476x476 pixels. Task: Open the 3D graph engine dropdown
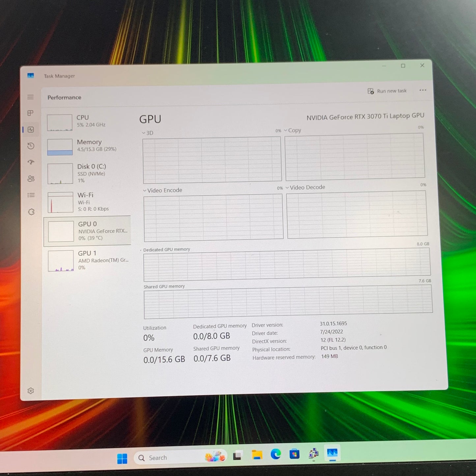pyautogui.click(x=148, y=133)
